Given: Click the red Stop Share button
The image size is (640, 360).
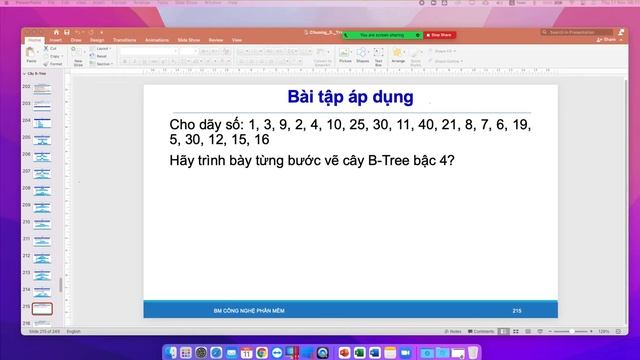Looking at the screenshot, I should pyautogui.click(x=440, y=35).
